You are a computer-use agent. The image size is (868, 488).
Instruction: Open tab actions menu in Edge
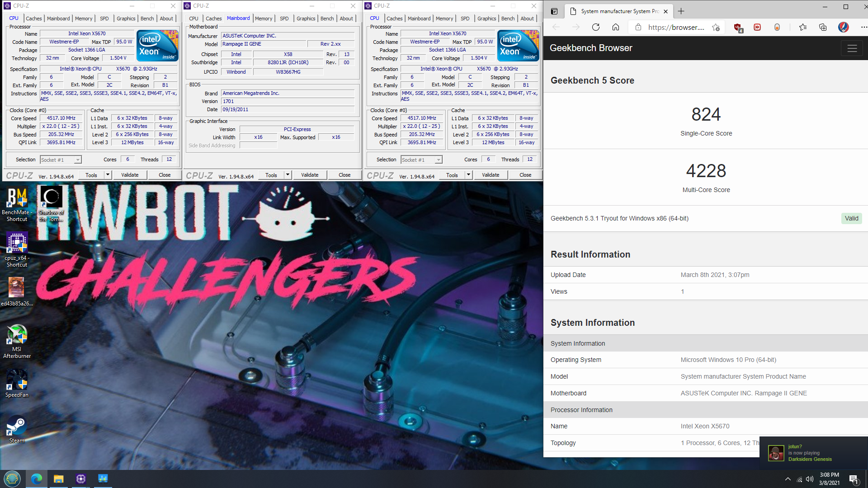[554, 11]
